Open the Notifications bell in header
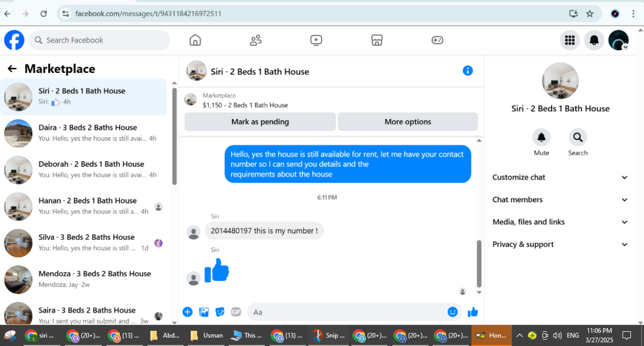 click(x=594, y=40)
